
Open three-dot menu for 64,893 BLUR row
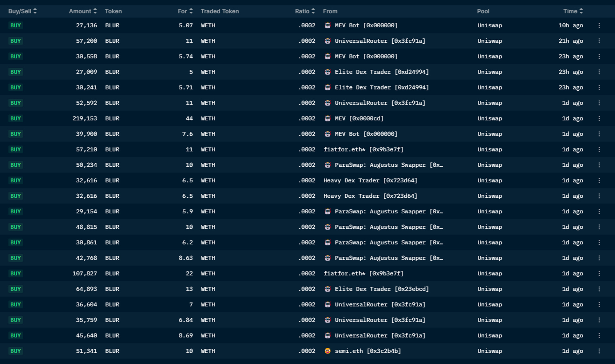(x=599, y=289)
